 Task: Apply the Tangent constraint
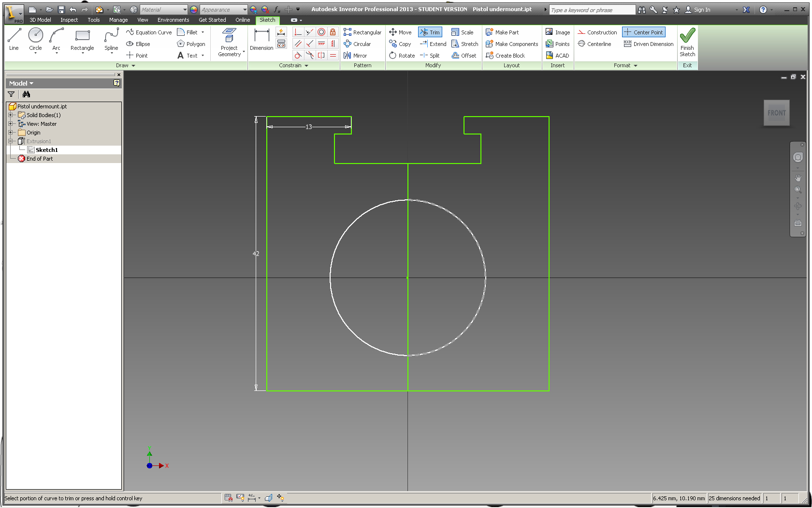tap(298, 56)
